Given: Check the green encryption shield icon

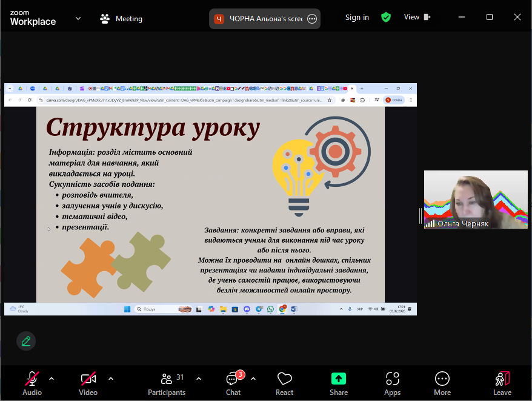Looking at the screenshot, I should [x=386, y=17].
